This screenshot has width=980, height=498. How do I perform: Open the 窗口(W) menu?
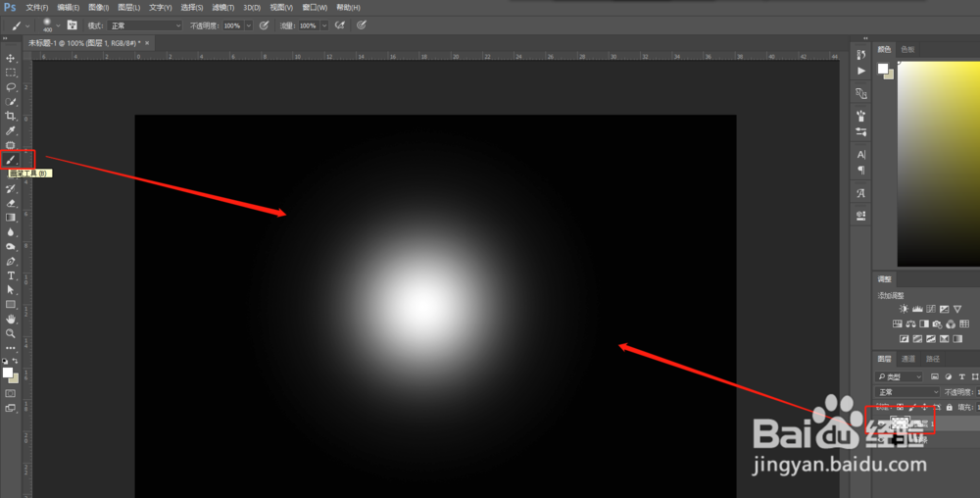(315, 8)
